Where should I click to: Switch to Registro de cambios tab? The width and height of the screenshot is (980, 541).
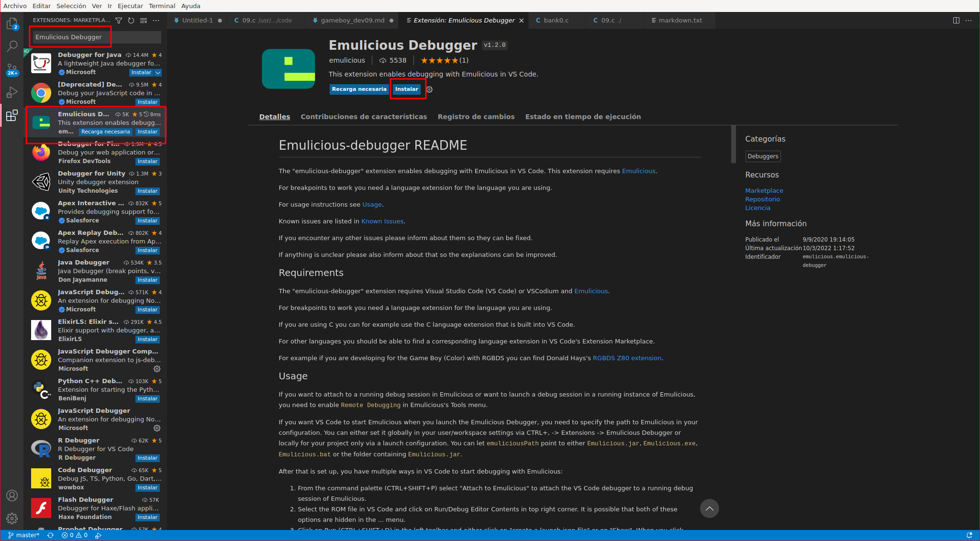coord(476,117)
